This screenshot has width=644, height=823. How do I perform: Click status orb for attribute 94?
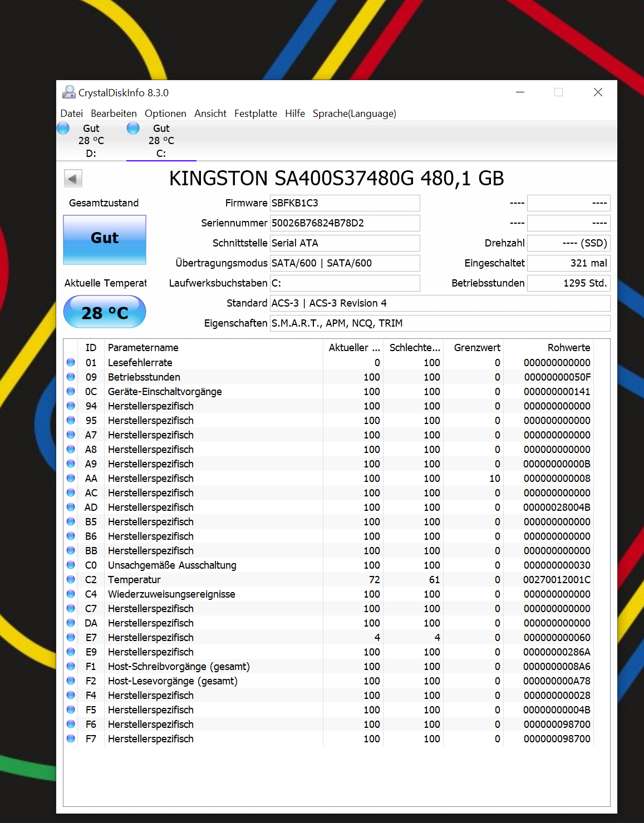tap(71, 406)
